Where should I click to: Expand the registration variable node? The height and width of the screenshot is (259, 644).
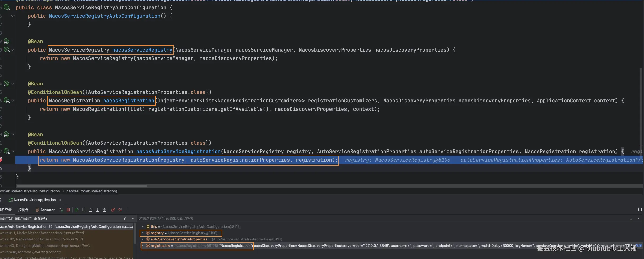tap(142, 246)
